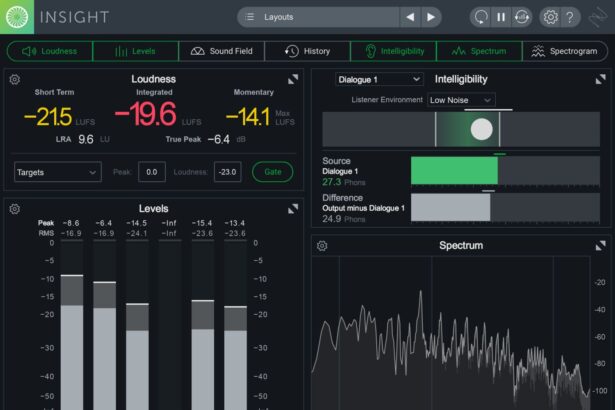Viewport: 615px width, 410px height.
Task: Click the Loudness target value field
Action: [227, 172]
